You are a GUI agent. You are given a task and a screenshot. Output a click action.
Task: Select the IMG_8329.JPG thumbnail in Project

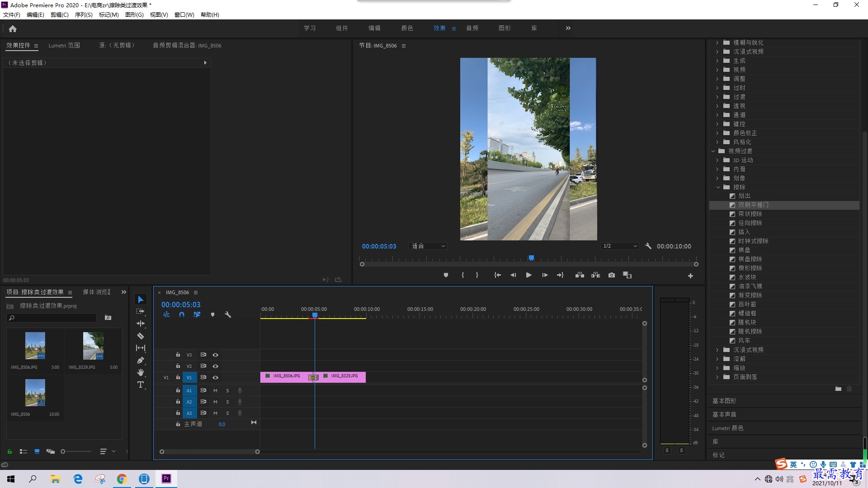[x=93, y=346]
